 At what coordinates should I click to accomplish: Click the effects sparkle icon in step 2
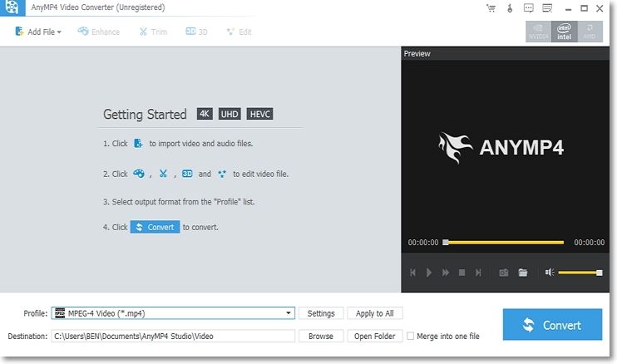pos(222,174)
